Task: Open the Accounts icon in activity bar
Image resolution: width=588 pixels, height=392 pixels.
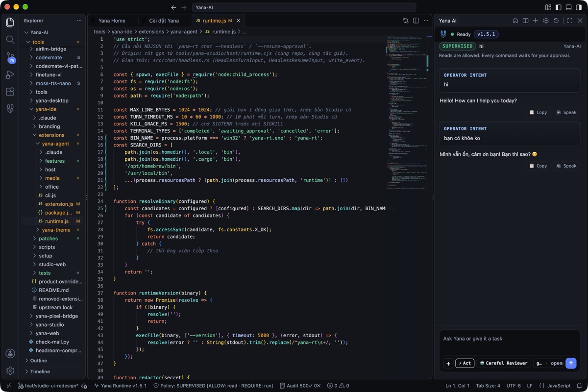Action: click(x=10, y=353)
